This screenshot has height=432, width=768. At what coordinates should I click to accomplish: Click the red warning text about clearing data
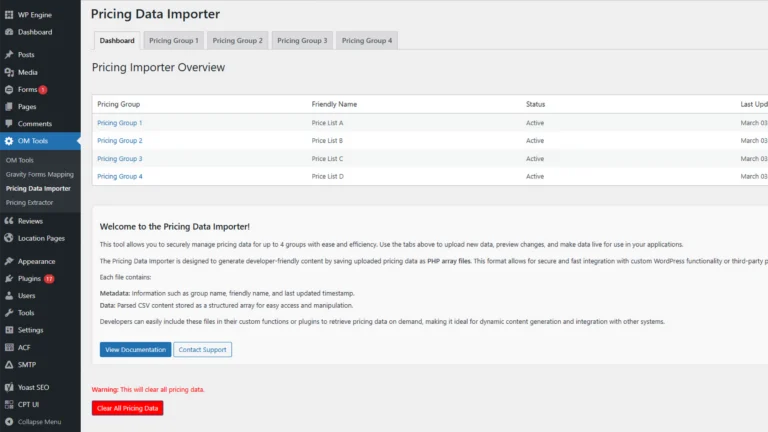click(148, 389)
